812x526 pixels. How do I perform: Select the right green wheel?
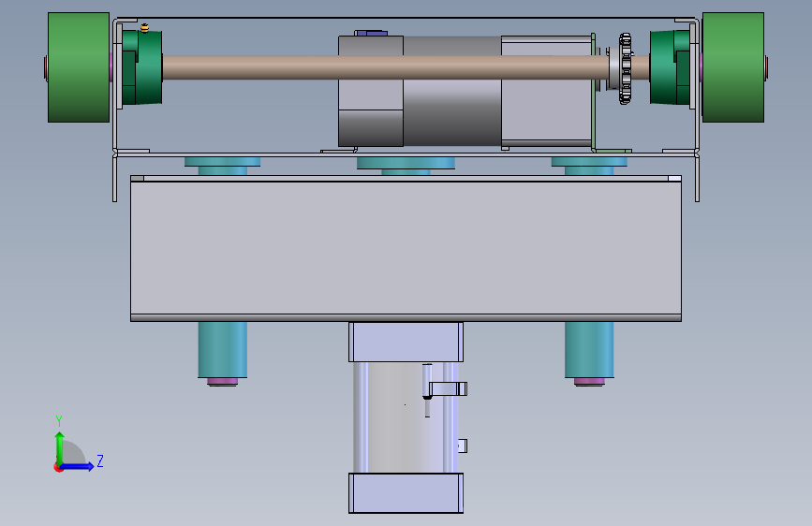[732, 67]
